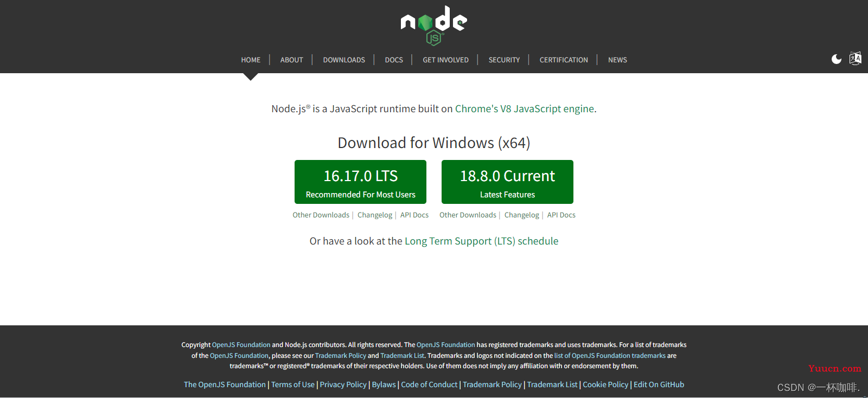Open Terms of Use footer link
The image size is (868, 398).
[x=293, y=384]
